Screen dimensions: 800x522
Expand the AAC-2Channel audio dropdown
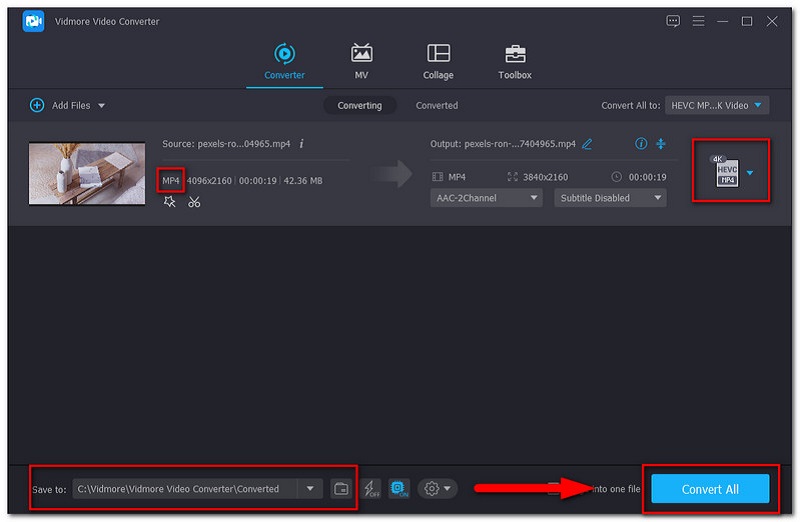pos(486,198)
